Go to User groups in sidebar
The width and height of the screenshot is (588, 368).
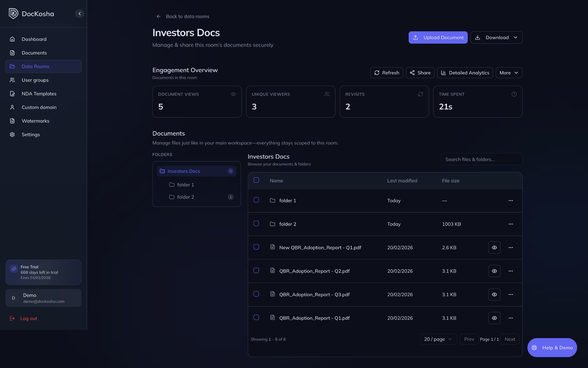(35, 80)
